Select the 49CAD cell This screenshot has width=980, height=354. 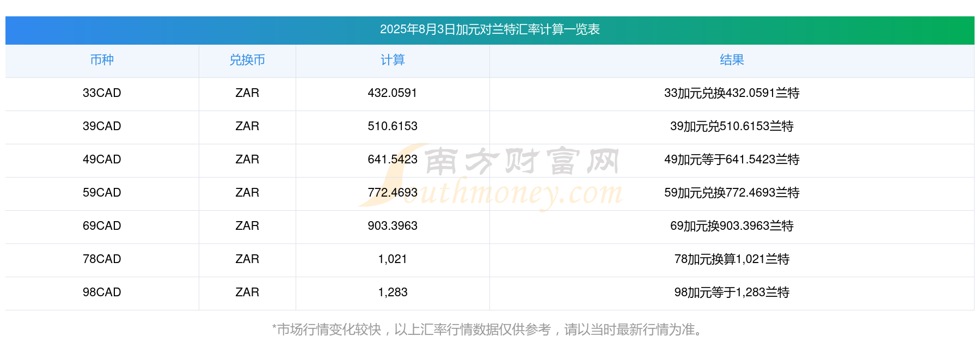point(102,160)
